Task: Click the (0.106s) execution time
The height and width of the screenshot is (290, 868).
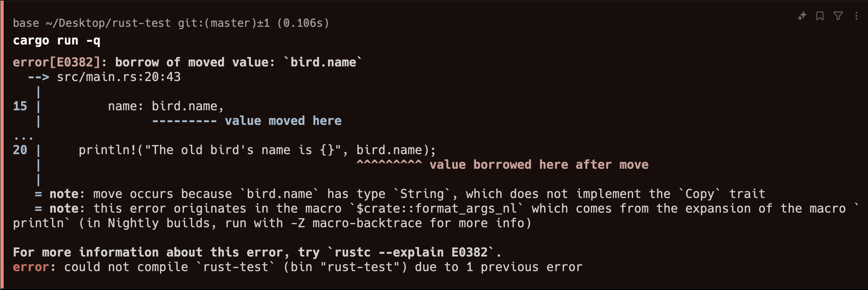Action: pyautogui.click(x=303, y=23)
